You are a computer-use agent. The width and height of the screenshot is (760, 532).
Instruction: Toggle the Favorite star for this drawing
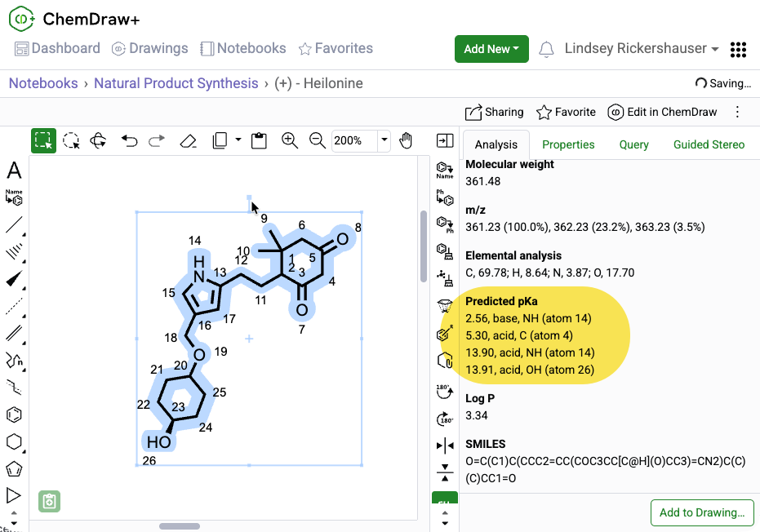(566, 112)
